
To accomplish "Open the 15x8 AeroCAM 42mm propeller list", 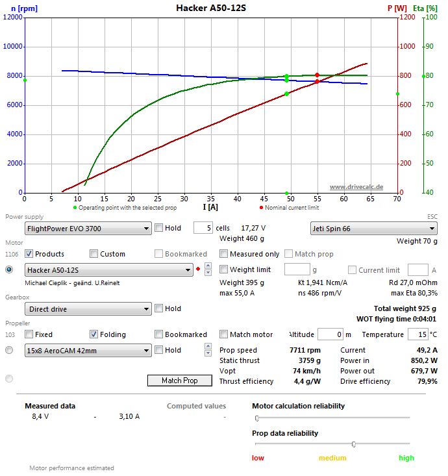I will pos(88,351).
